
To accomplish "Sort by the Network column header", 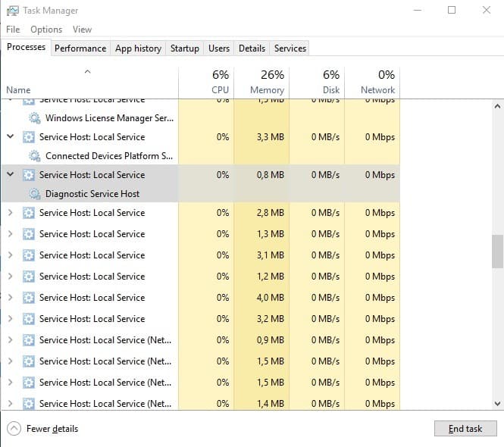I will pyautogui.click(x=372, y=82).
